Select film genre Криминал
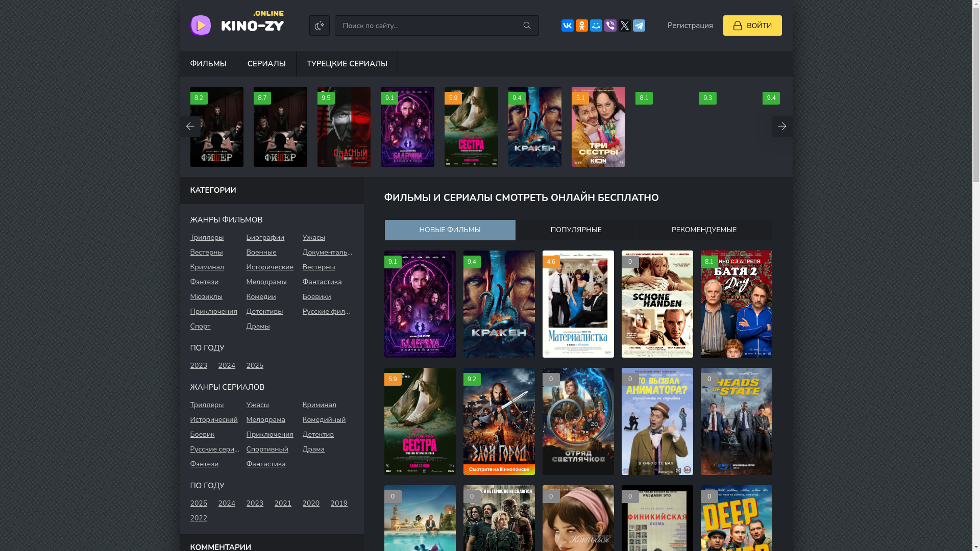The height and width of the screenshot is (551, 980). 207,267
